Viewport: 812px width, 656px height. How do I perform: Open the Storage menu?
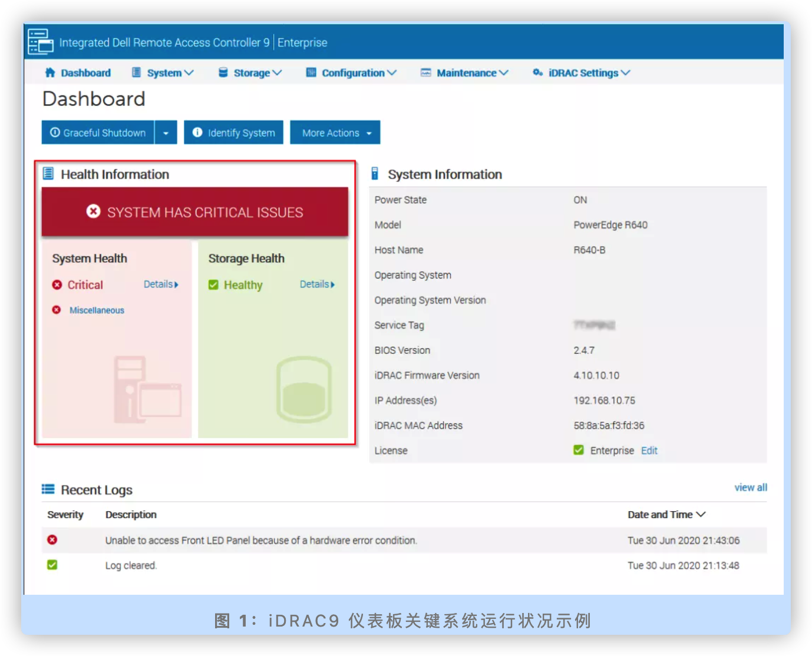(x=250, y=72)
